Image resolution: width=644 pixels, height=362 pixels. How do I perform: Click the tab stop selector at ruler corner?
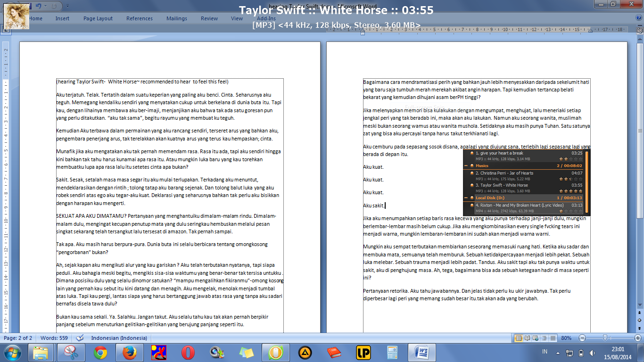[x=6, y=29]
